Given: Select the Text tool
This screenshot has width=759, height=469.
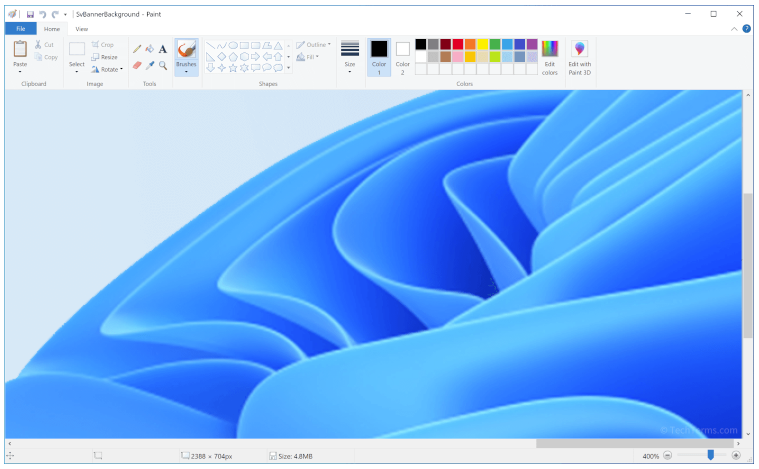Looking at the screenshot, I should tap(163, 49).
